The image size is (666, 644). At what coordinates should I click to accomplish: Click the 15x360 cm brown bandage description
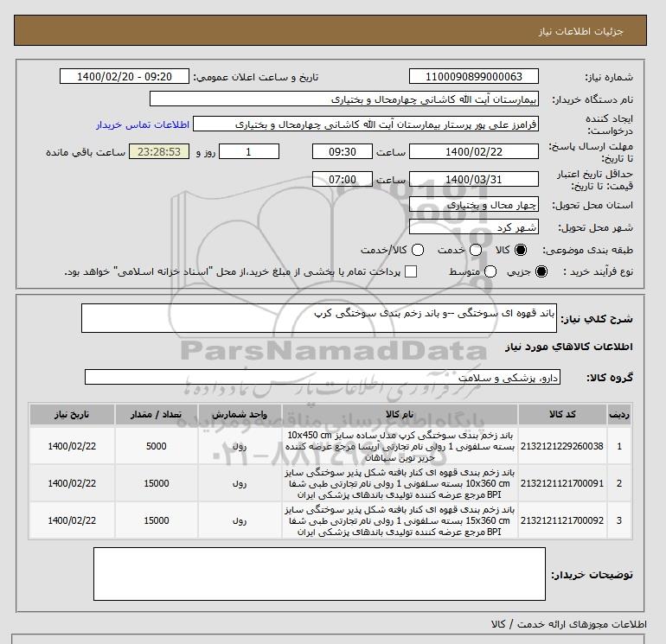tap(400, 520)
